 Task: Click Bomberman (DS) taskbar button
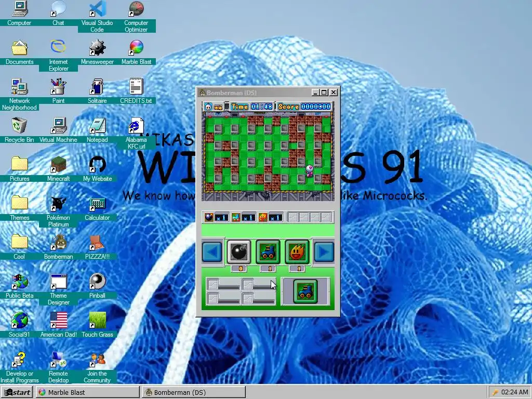(193, 392)
